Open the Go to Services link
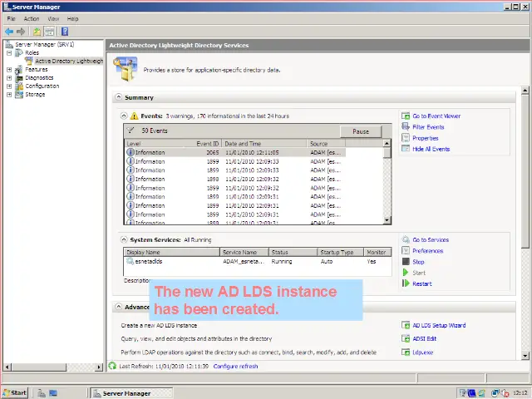532x399 pixels. (431, 240)
